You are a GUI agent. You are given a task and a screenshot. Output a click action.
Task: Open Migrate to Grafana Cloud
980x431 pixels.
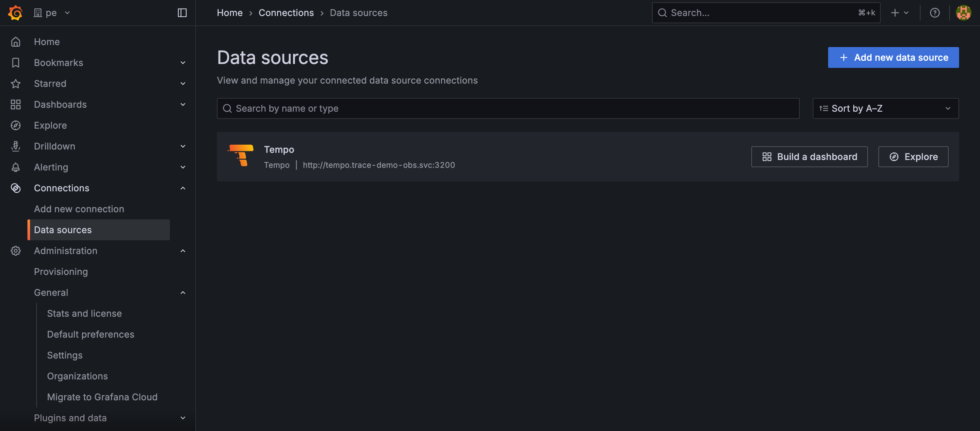click(102, 397)
